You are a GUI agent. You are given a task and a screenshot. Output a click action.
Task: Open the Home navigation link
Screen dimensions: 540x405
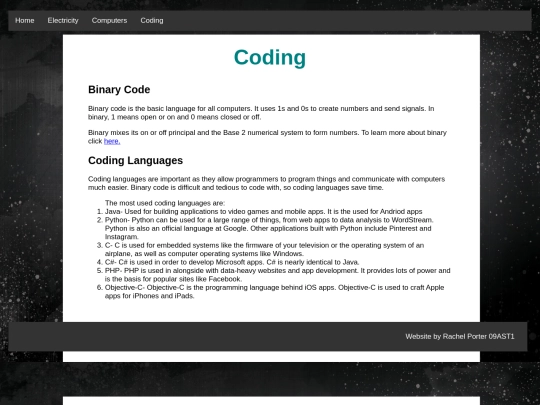(24, 21)
